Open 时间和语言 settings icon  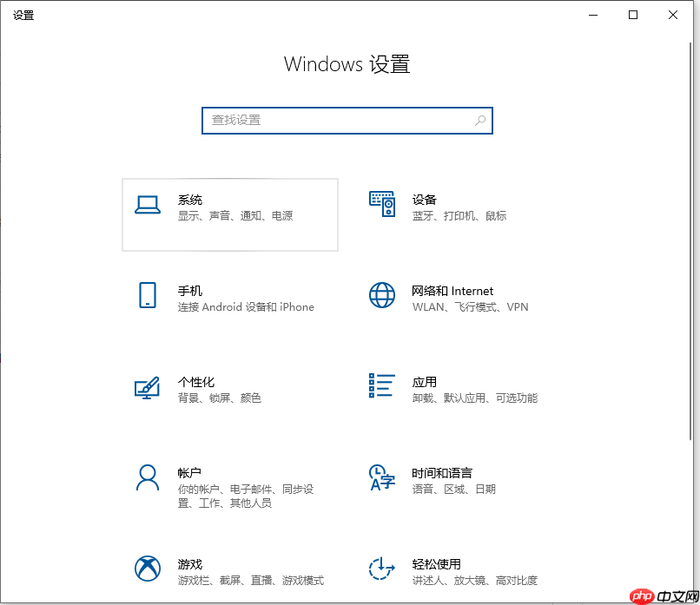pyautogui.click(x=382, y=479)
